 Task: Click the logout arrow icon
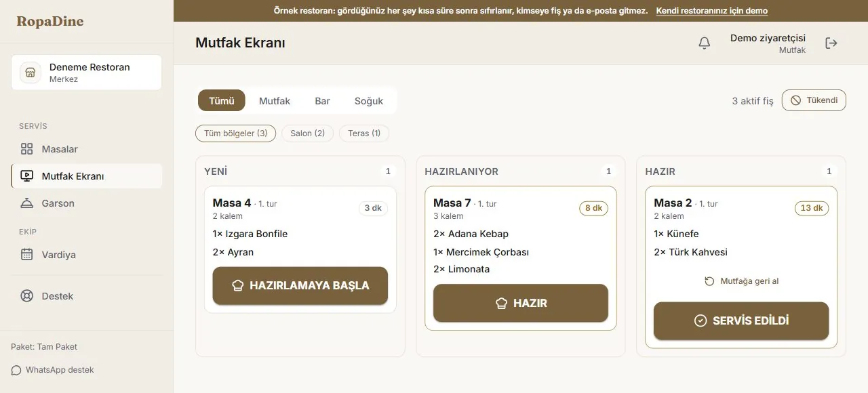[831, 43]
